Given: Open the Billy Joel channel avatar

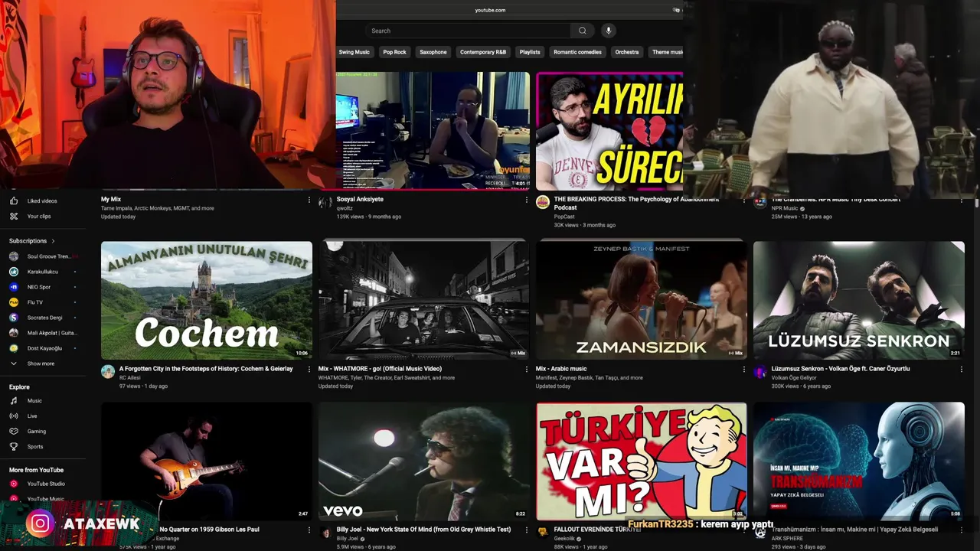Looking at the screenshot, I should pos(325,533).
